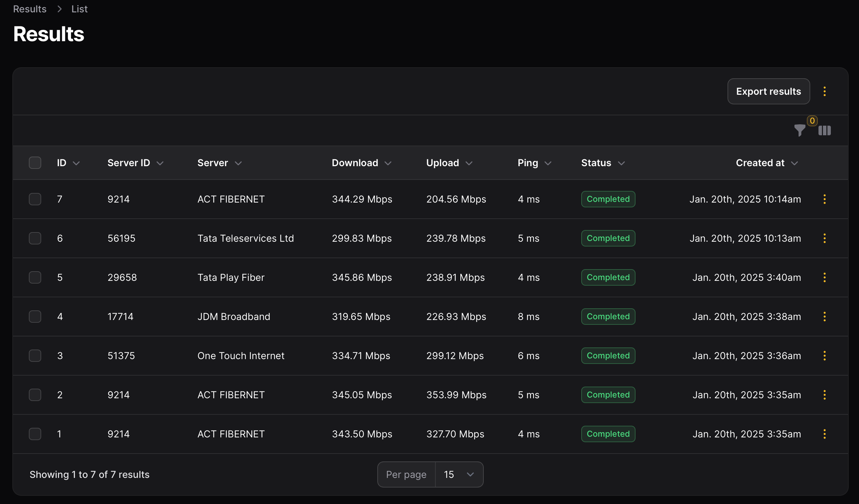
Task: Click ping value 8 ms
Action: coord(528,317)
